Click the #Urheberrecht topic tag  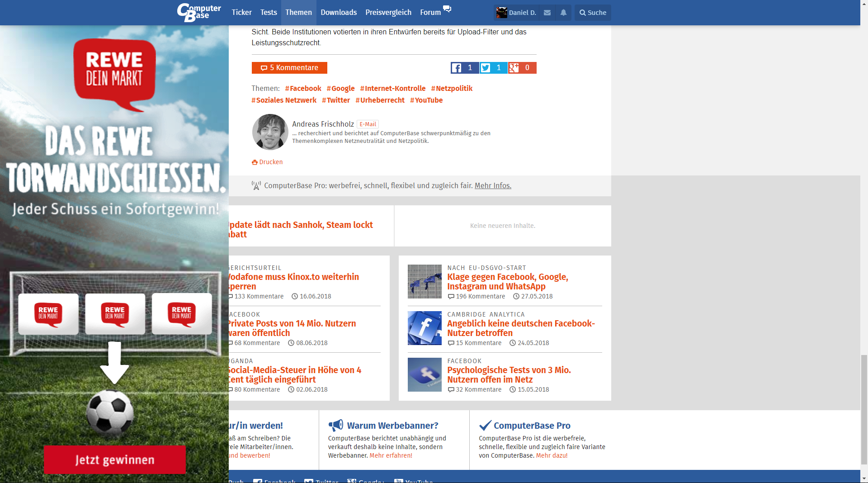coord(380,100)
